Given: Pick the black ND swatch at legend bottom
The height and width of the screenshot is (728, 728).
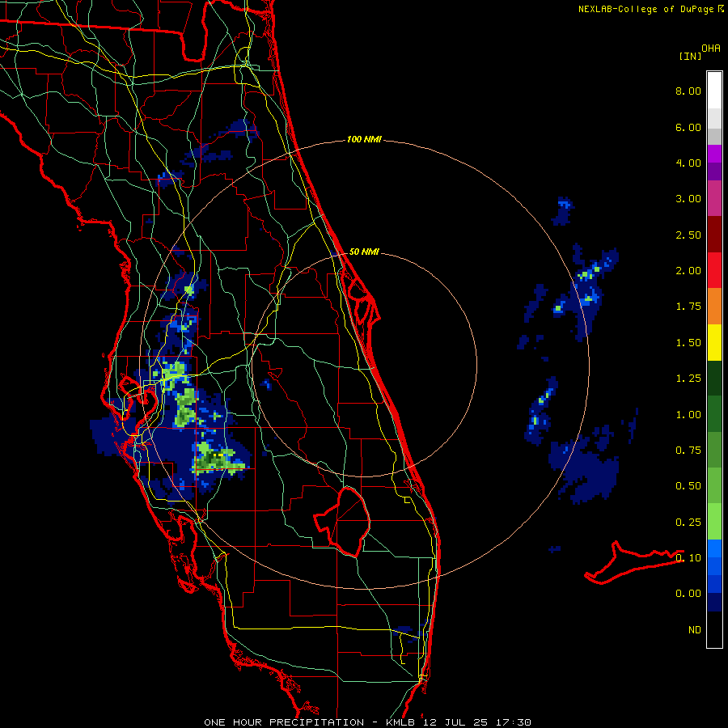Looking at the screenshot, I should [x=714, y=629].
